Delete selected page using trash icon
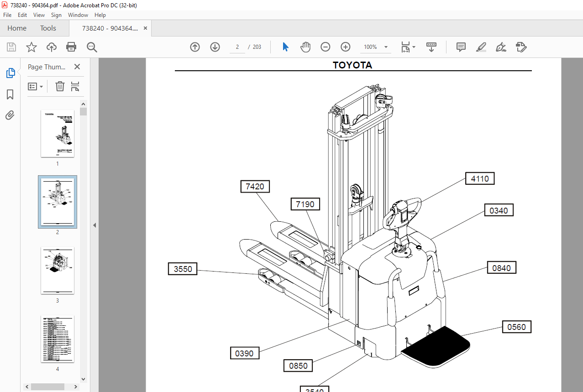 tap(60, 86)
